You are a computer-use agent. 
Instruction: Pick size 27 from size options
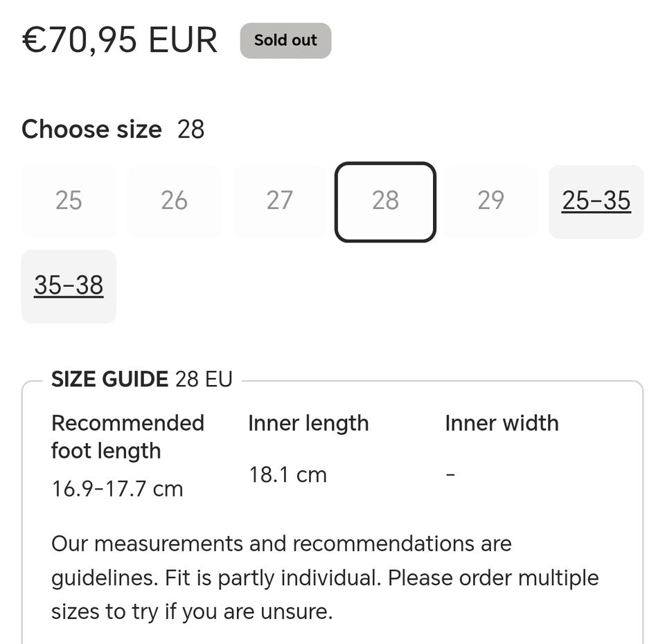[280, 202]
